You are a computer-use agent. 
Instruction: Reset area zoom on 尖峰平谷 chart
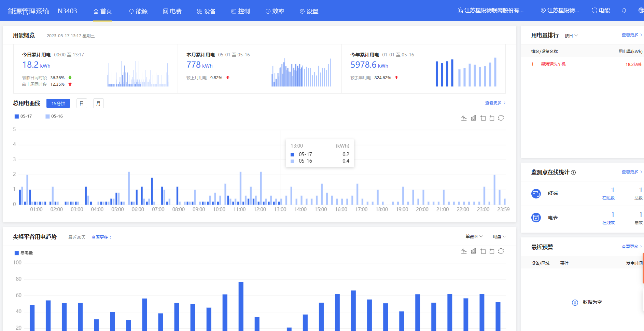pos(492,251)
